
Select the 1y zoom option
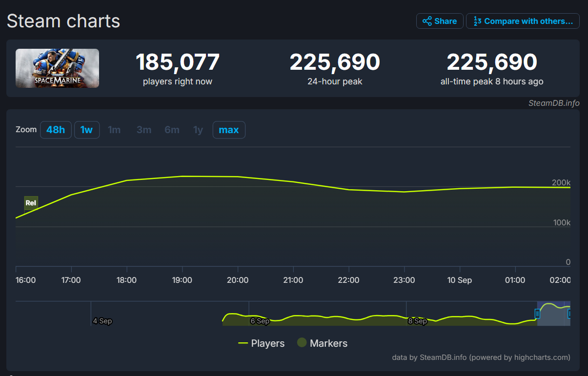coord(198,130)
